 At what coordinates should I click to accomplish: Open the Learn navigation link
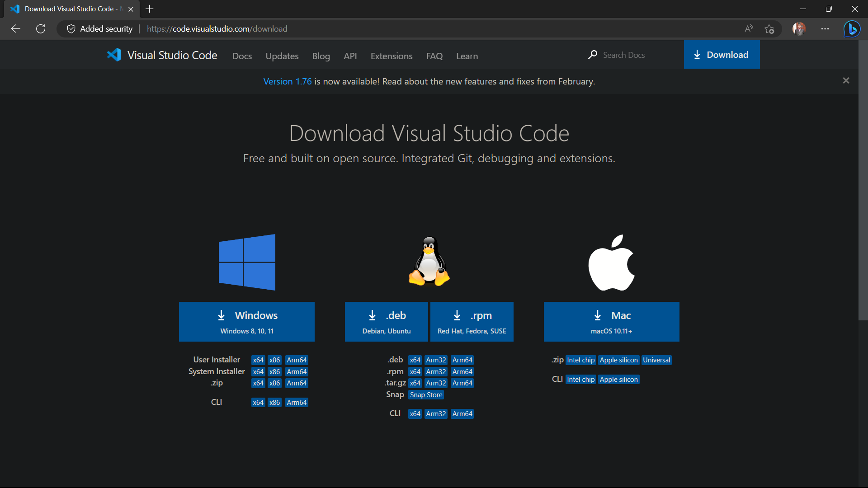467,56
